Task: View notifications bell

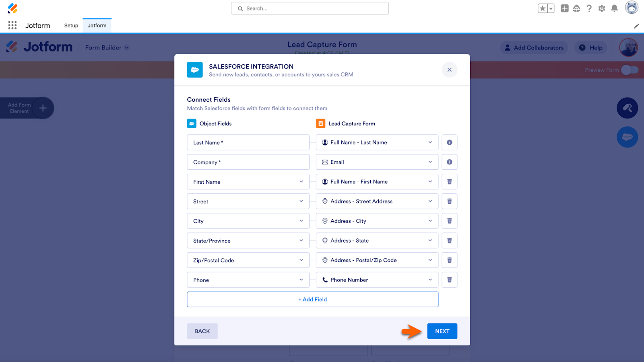Action: click(614, 8)
